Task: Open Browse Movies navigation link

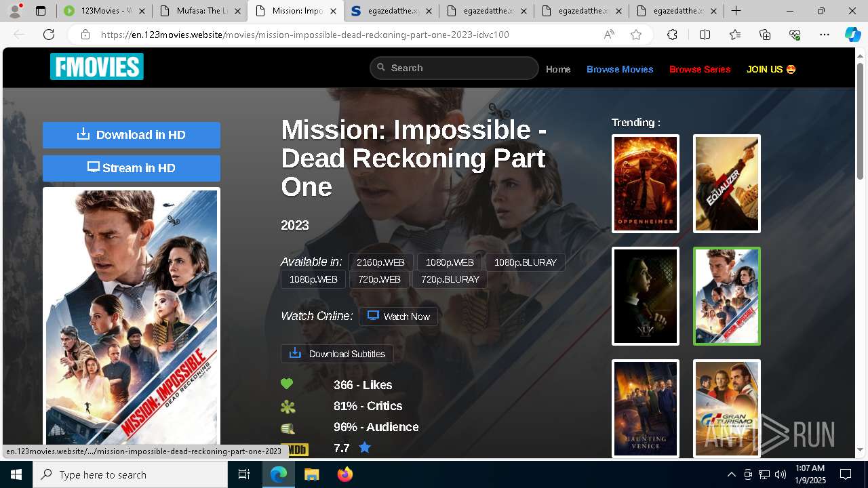Action: [620, 69]
